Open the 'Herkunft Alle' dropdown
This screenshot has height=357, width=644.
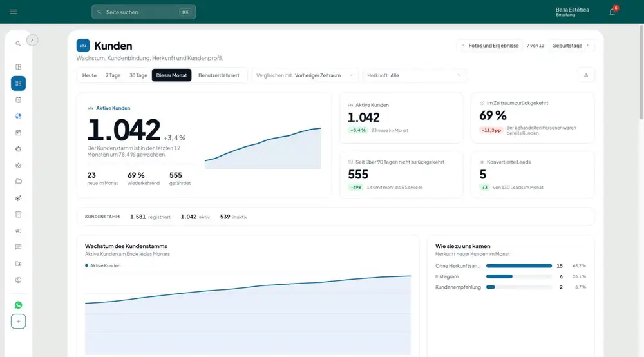414,75
